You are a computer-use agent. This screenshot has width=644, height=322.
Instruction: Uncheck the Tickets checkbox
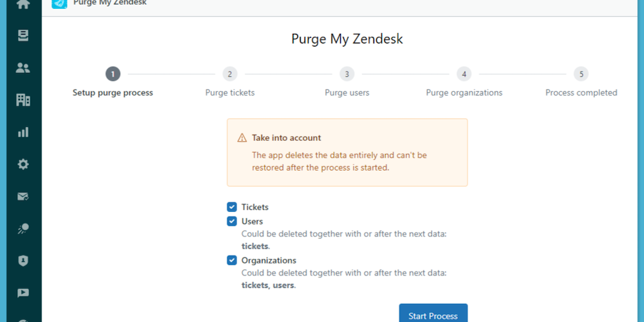point(232,207)
